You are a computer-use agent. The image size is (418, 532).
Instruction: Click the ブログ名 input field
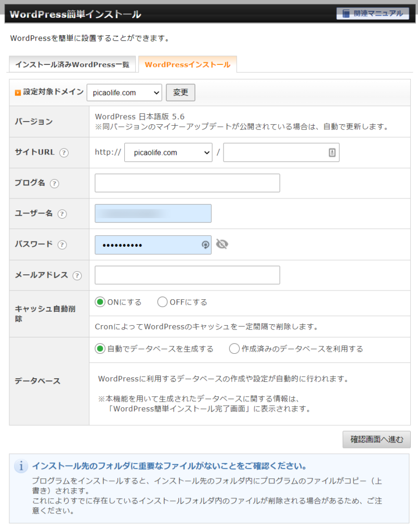click(188, 183)
